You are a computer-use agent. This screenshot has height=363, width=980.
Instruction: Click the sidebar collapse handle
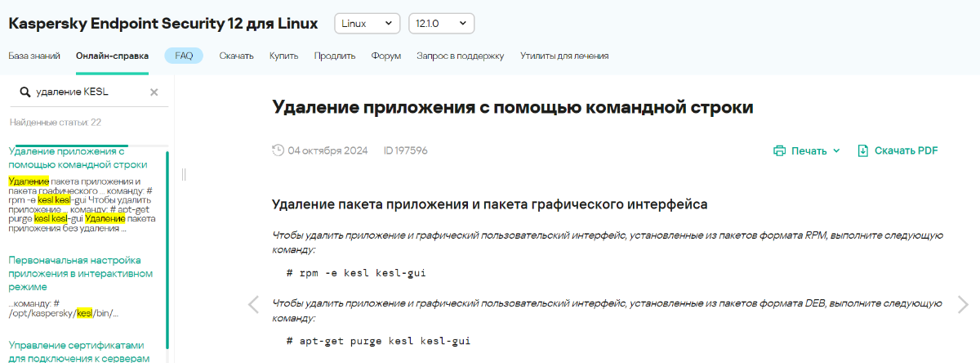point(184,173)
